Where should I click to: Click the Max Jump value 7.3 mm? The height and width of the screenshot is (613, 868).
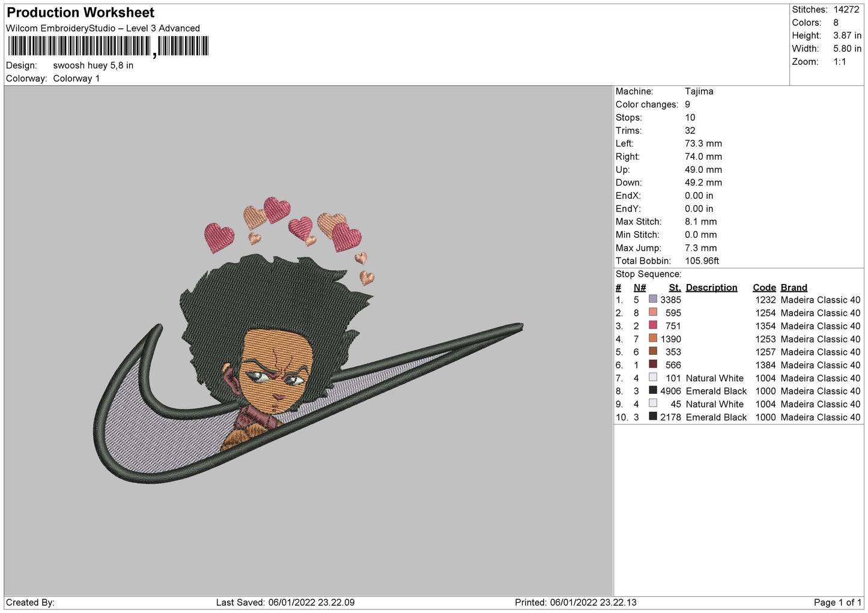[701, 248]
